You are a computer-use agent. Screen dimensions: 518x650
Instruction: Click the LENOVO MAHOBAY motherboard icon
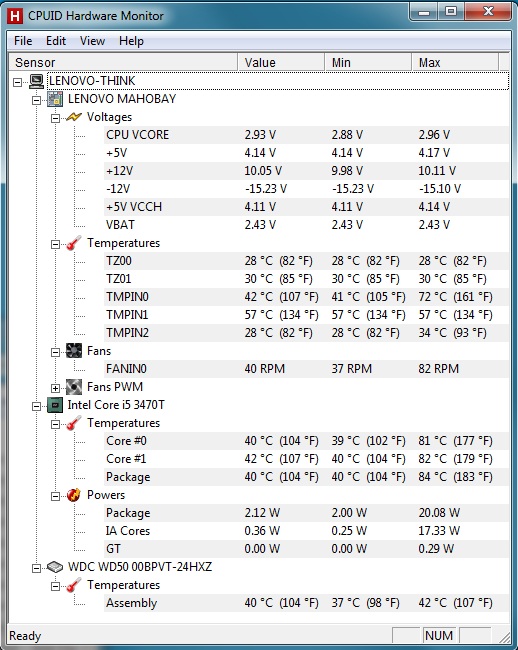[55, 99]
